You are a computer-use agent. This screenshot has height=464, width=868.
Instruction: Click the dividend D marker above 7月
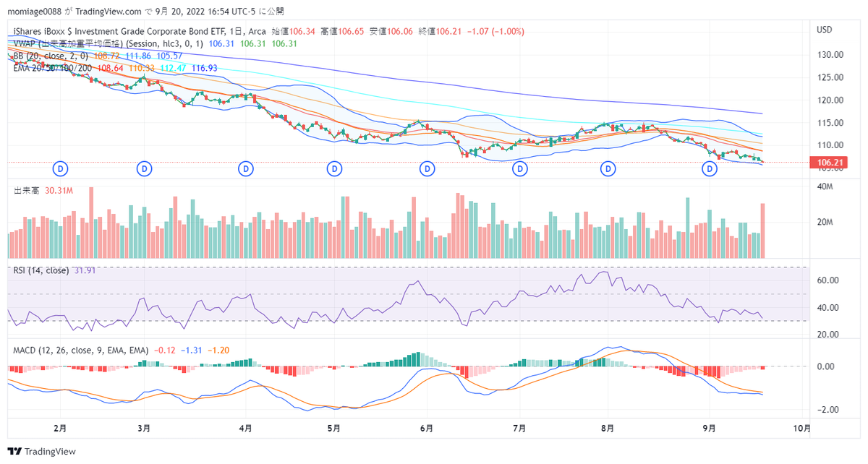(x=519, y=168)
